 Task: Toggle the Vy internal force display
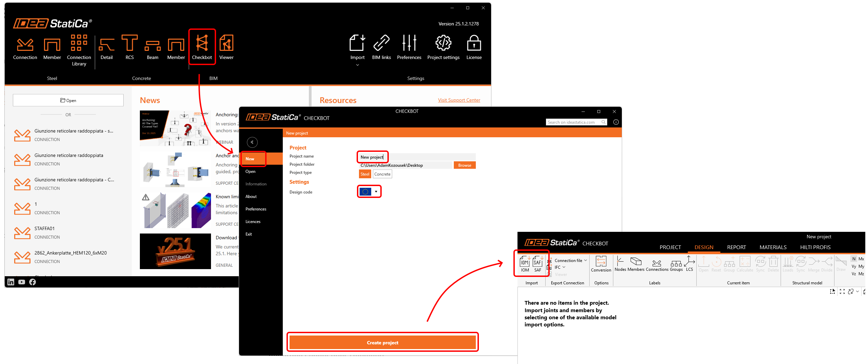click(854, 266)
